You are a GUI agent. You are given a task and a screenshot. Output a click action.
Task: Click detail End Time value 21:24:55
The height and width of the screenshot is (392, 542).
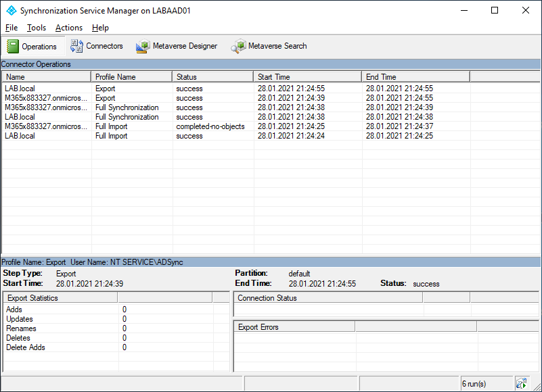pos(322,284)
